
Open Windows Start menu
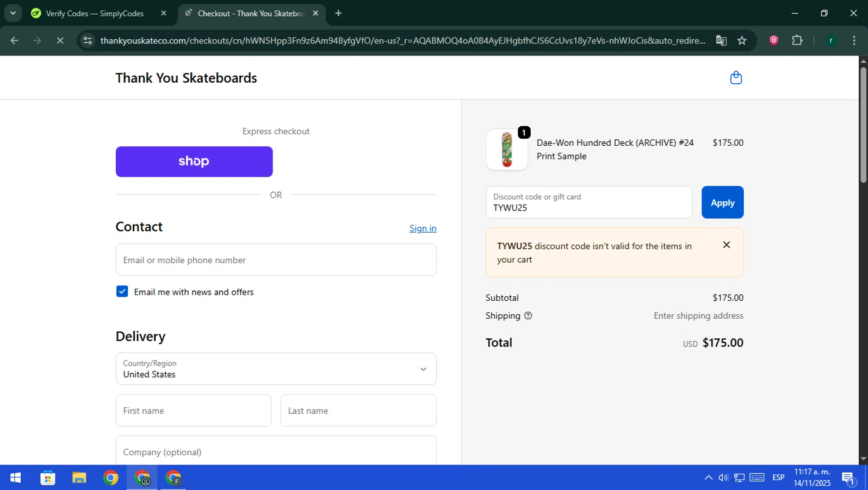click(16, 478)
